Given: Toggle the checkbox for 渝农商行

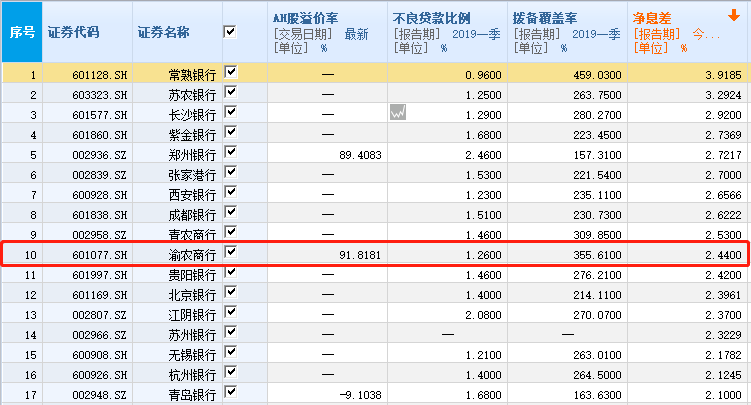Looking at the screenshot, I should pyautogui.click(x=231, y=252).
